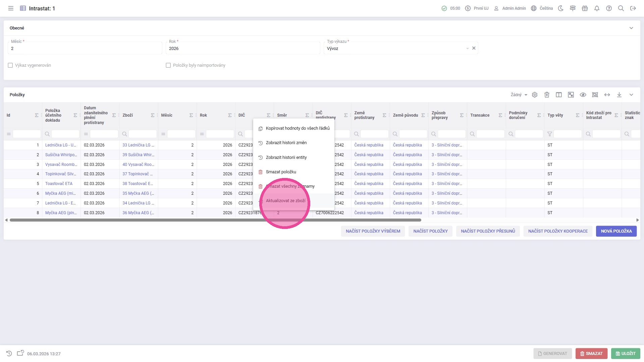Screen dimensions: 644x362
Task: Open the global search magnifier
Action: 621,8
